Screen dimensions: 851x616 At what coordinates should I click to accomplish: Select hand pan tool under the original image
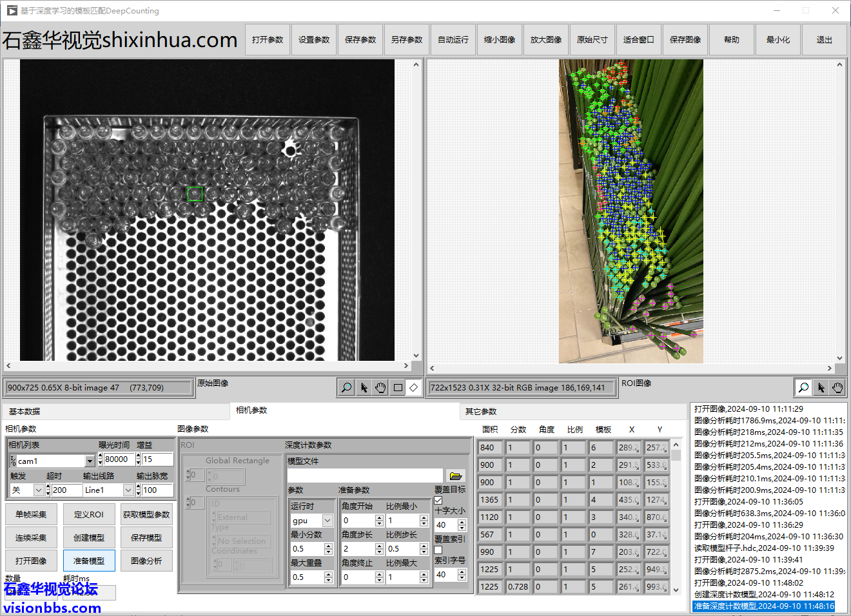pyautogui.click(x=380, y=387)
